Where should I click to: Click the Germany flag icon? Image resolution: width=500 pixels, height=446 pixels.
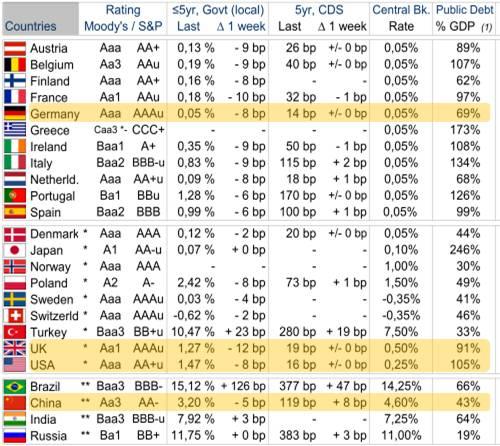tap(15, 114)
